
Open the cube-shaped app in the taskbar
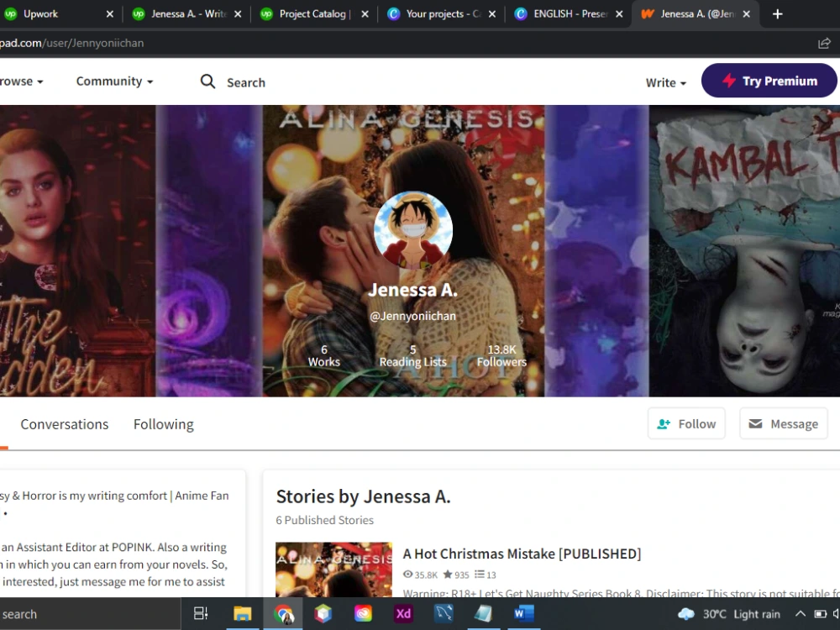[x=323, y=613]
